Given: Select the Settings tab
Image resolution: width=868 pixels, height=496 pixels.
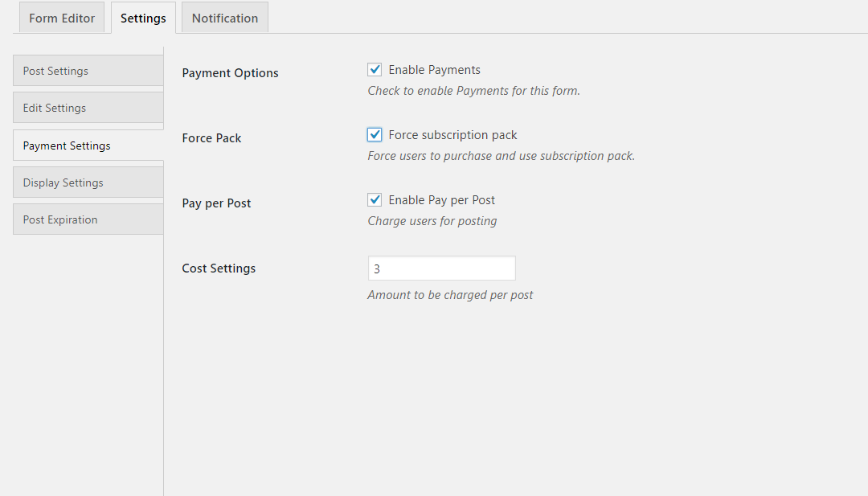Looking at the screenshot, I should tap(143, 18).
